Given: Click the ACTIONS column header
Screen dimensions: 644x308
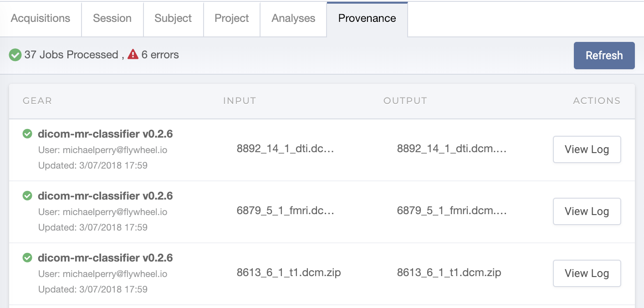Looking at the screenshot, I should [597, 101].
